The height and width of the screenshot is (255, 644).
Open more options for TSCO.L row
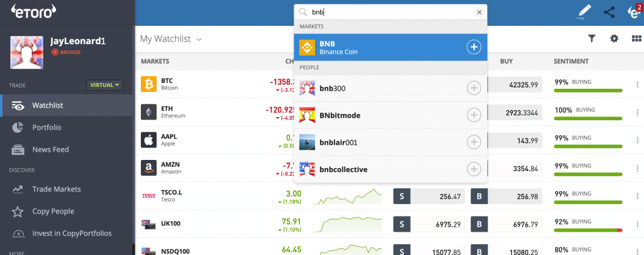[x=638, y=196]
